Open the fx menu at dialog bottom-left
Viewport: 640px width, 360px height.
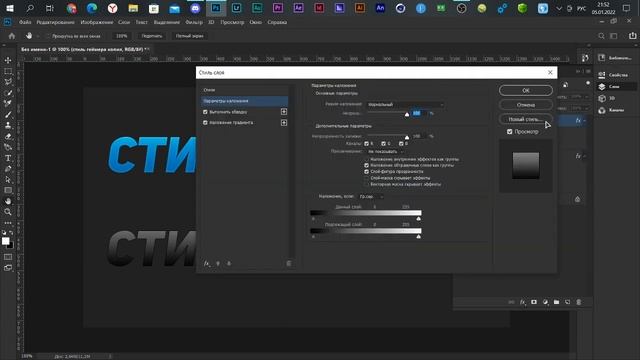click(207, 264)
